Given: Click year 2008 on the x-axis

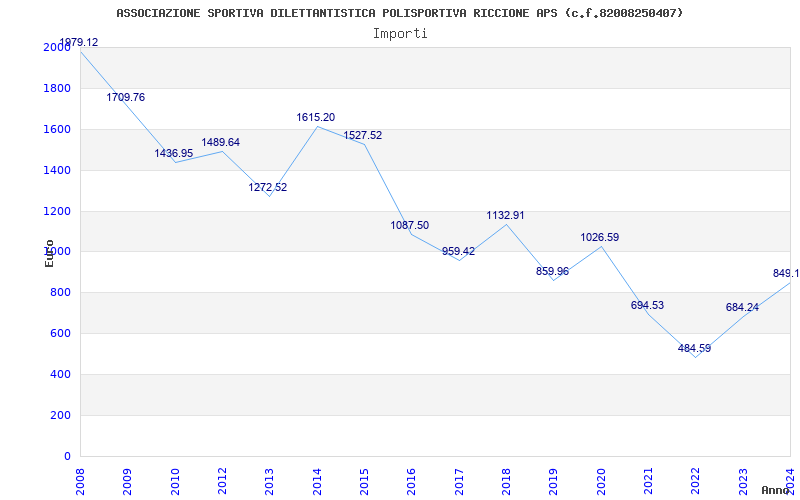Looking at the screenshot, I should click(x=81, y=481).
